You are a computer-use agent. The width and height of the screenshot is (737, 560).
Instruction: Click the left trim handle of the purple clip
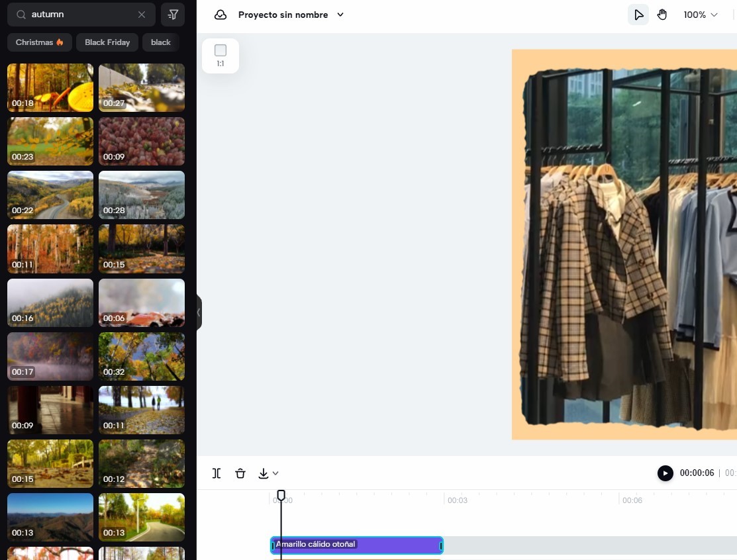point(273,546)
